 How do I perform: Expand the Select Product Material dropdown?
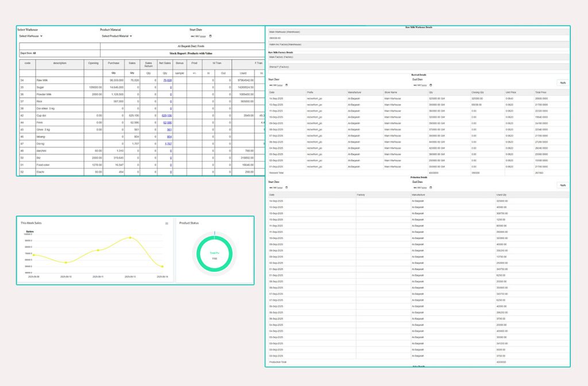click(x=117, y=36)
